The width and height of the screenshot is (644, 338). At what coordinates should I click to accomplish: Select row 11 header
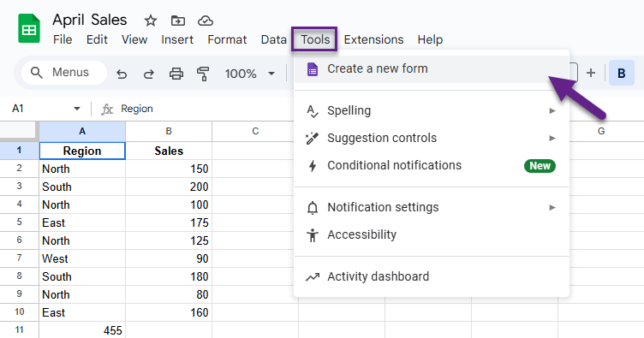[20, 329]
